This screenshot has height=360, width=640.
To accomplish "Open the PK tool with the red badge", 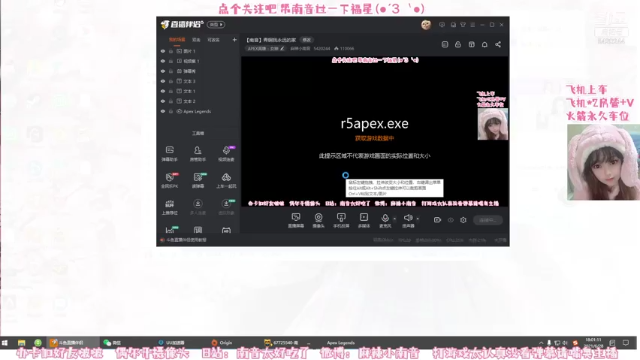I will coord(169,180).
